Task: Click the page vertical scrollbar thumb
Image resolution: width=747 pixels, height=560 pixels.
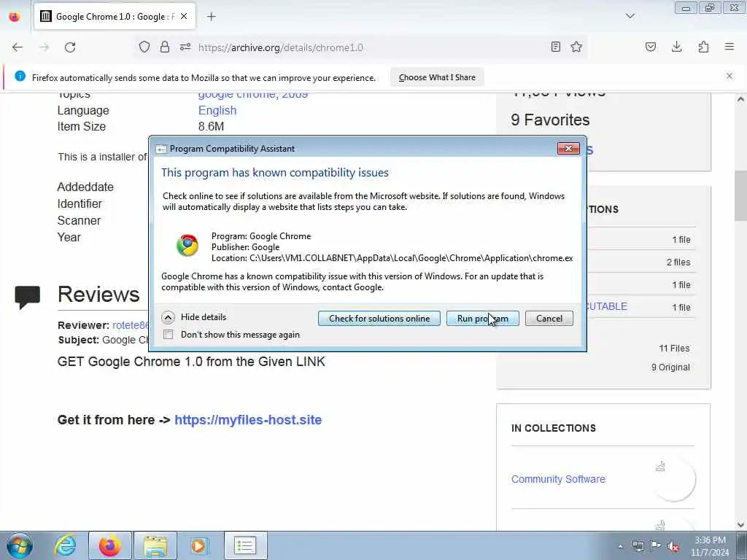Action: (740, 195)
